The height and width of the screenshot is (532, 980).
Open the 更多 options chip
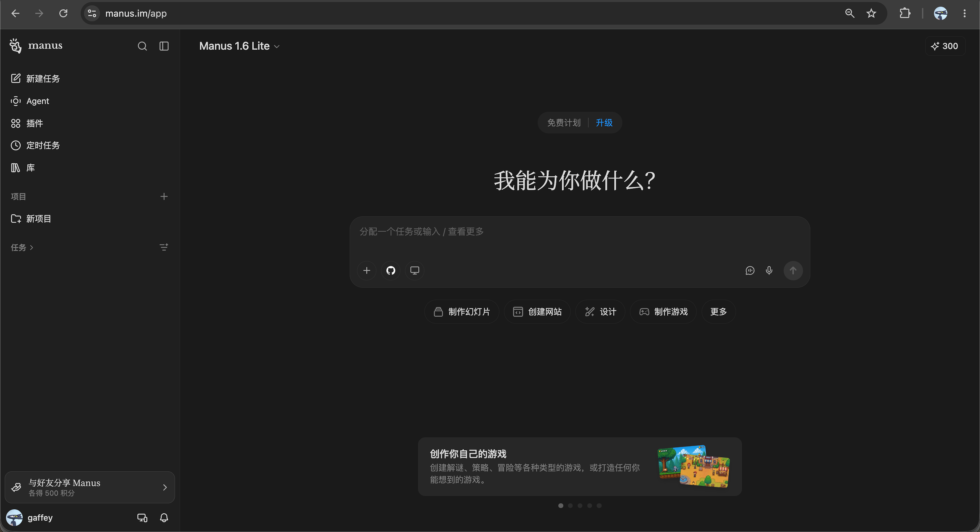pyautogui.click(x=719, y=312)
